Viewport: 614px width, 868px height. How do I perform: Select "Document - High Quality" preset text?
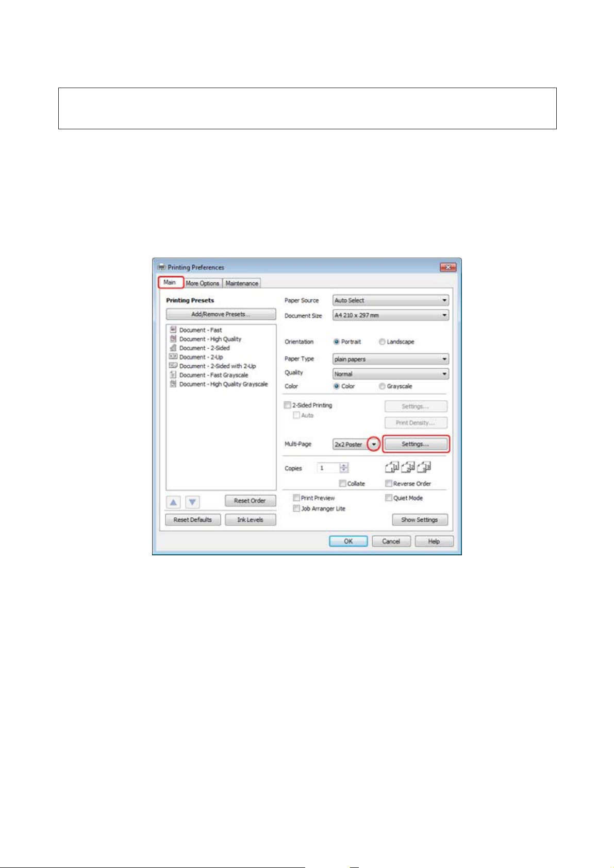(210, 339)
